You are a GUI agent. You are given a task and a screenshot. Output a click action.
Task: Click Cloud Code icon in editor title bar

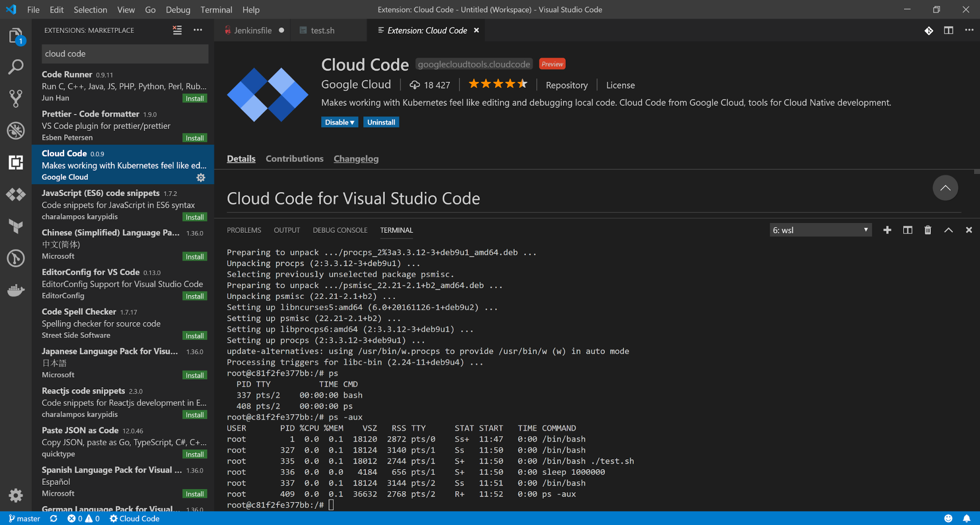pyautogui.click(x=929, y=30)
